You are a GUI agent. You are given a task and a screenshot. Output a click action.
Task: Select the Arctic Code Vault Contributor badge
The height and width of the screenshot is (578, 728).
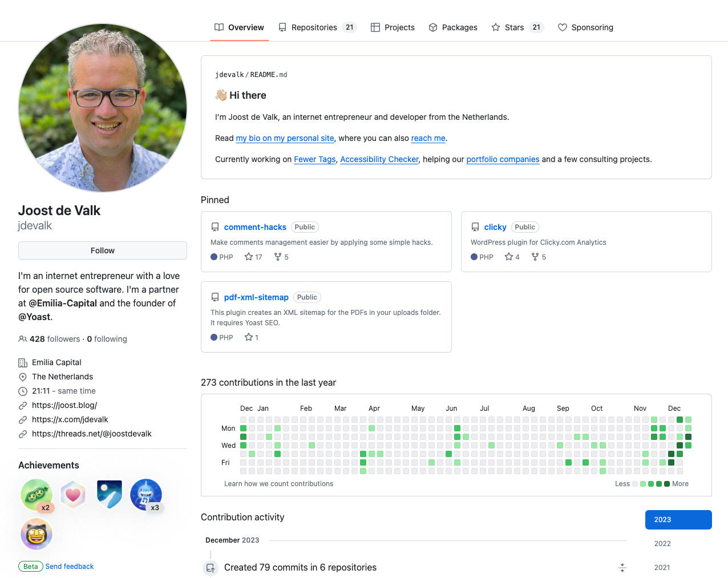pos(110,495)
